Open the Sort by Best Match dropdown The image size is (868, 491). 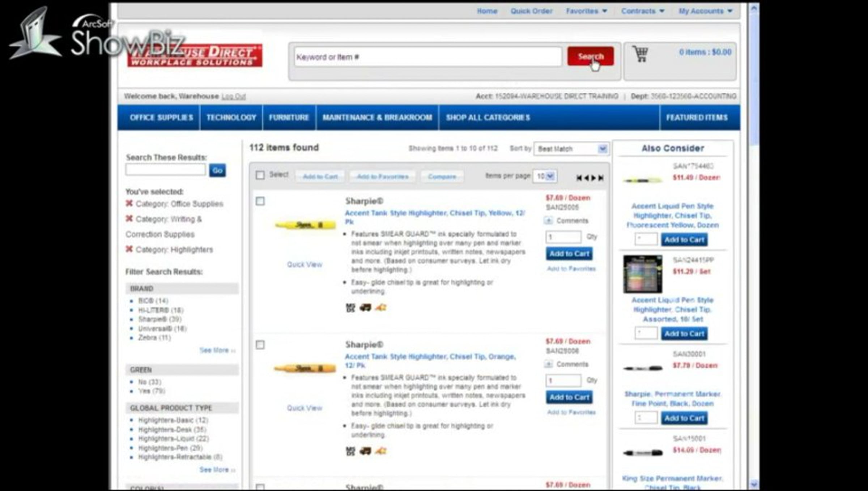point(571,149)
